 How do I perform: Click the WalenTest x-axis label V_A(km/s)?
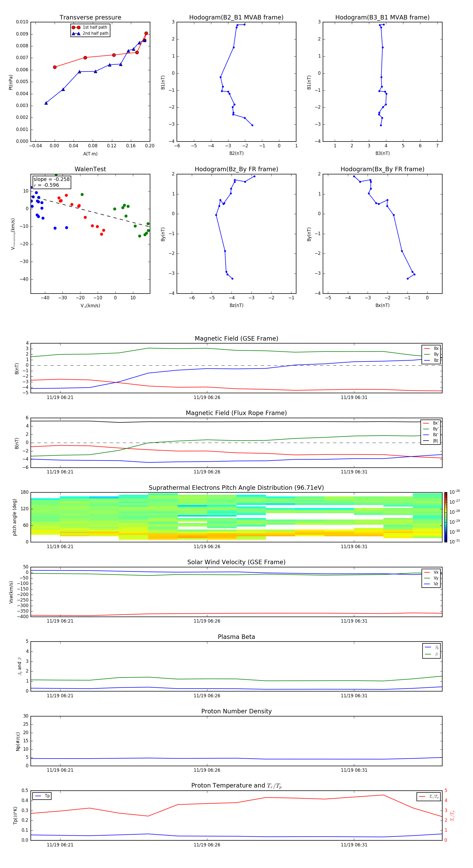point(90,306)
